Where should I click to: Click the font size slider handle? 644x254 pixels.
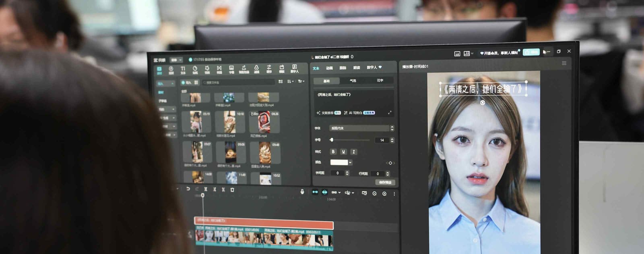tap(332, 140)
